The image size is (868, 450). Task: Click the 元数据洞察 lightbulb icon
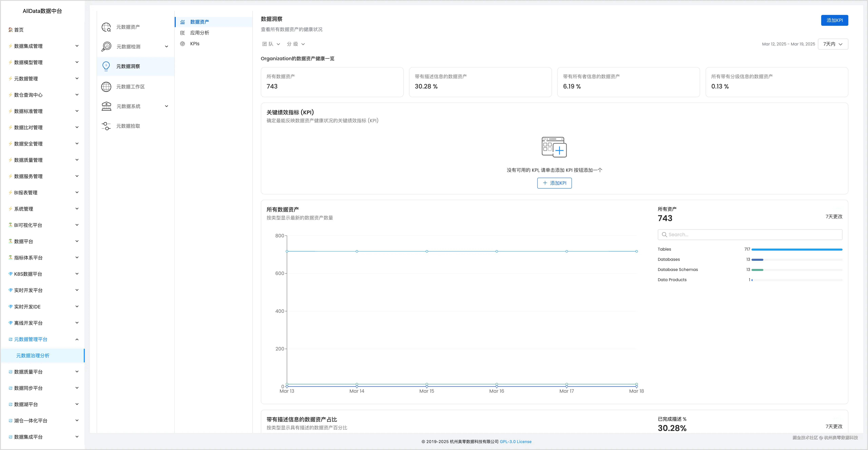click(x=106, y=66)
